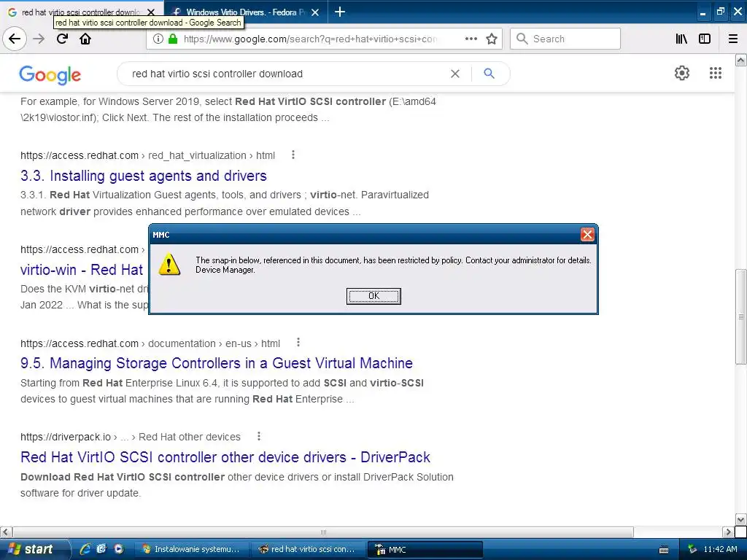
Task: Switch to 'red hat virtio scsi con...' taskbar item
Action: click(309, 549)
